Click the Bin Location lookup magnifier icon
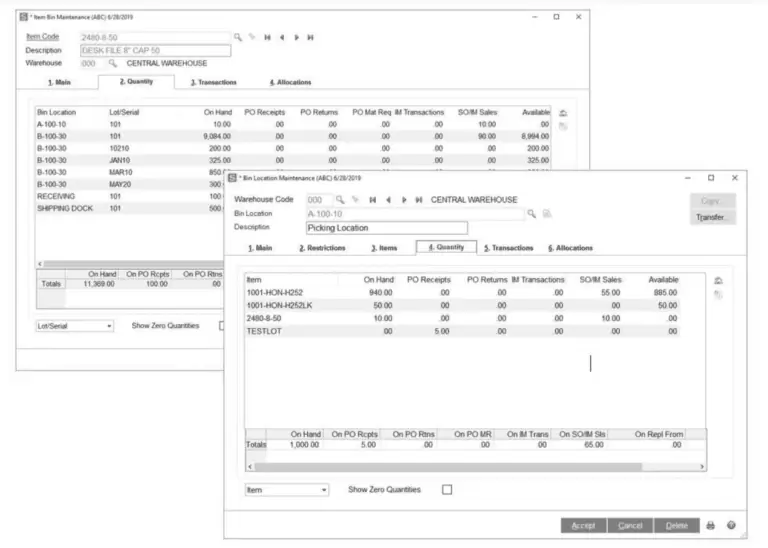Image resolution: width=768 pixels, height=548 pixels. [533, 214]
